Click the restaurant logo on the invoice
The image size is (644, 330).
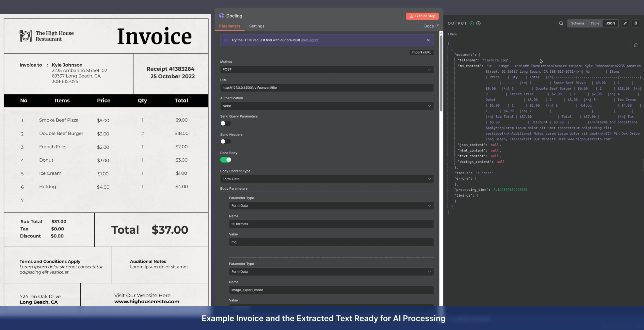(x=26, y=36)
